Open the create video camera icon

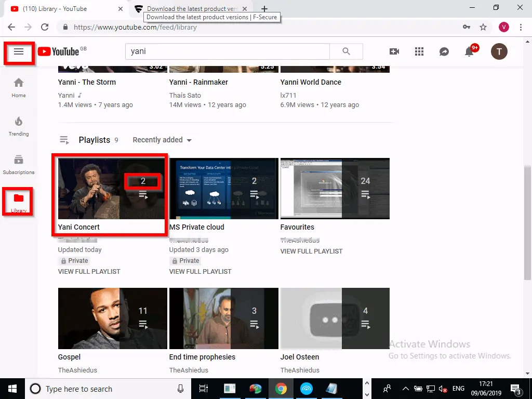point(394,51)
